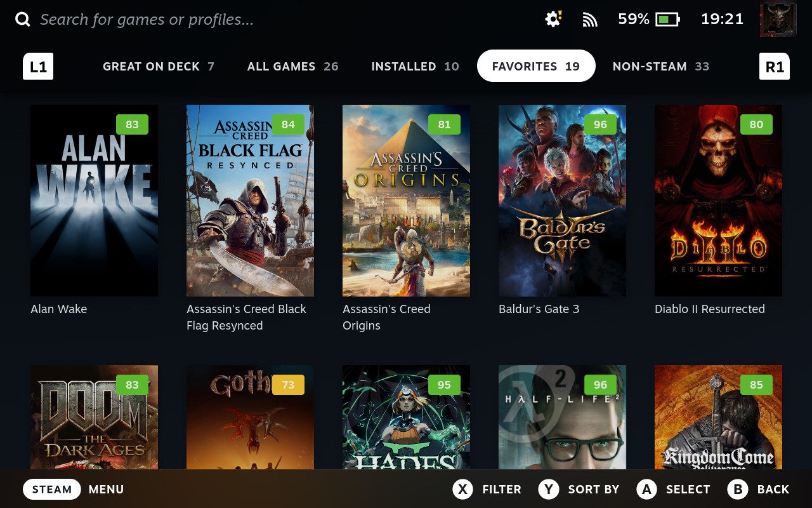812x508 pixels.
Task: Open Assassin's Creed Black Flag cover art
Action: pyautogui.click(x=250, y=201)
